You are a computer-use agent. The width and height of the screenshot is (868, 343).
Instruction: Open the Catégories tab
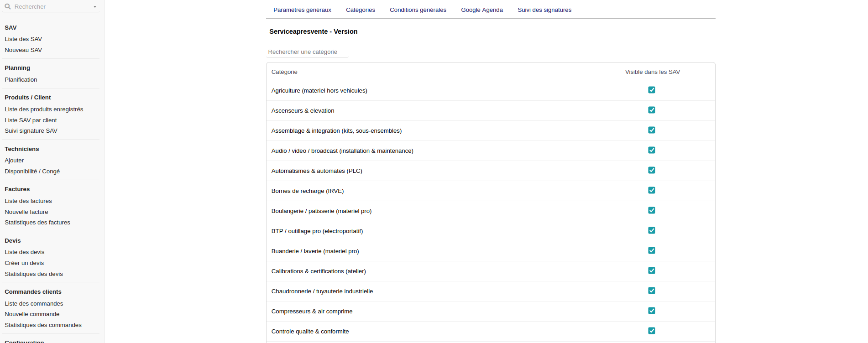[361, 10]
